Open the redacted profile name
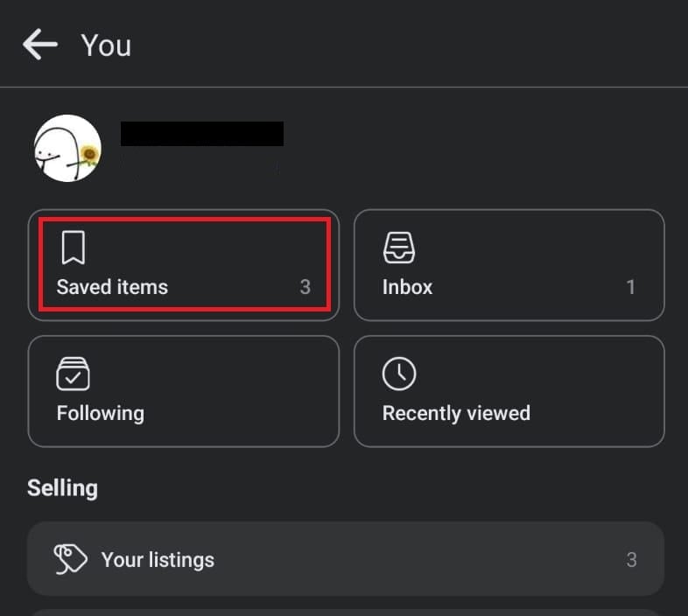 pos(202,134)
